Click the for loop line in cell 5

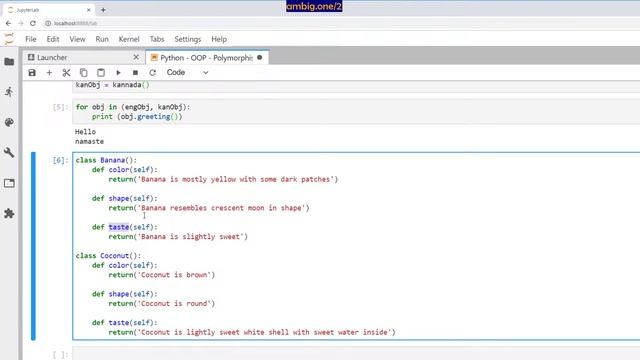pyautogui.click(x=133, y=107)
